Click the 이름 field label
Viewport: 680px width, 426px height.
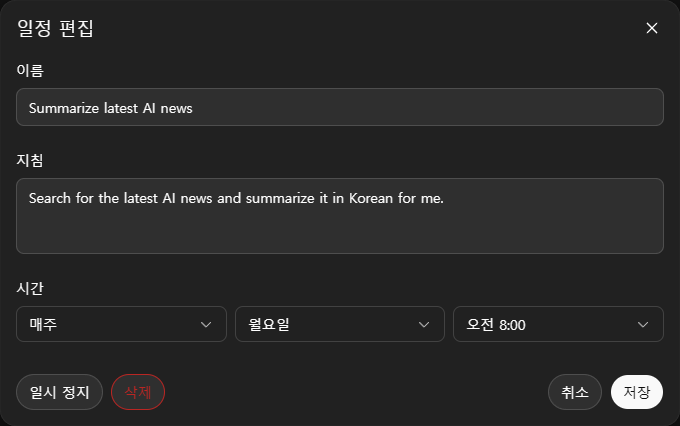(x=30, y=70)
